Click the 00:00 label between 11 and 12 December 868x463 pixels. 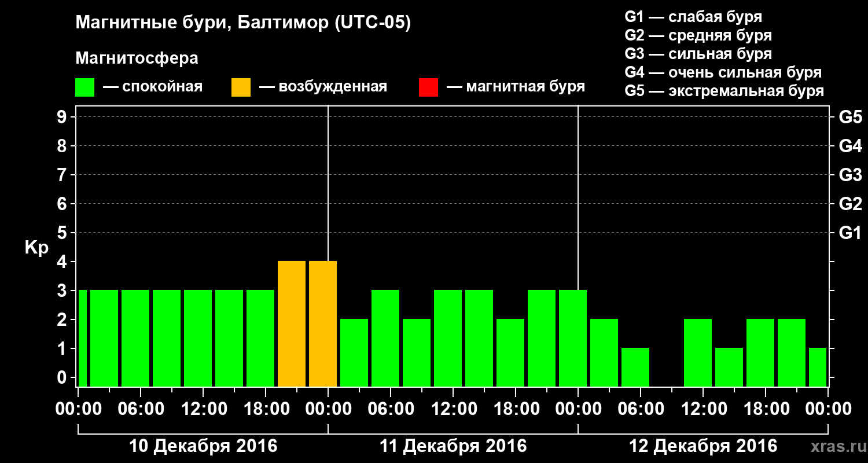point(578,409)
